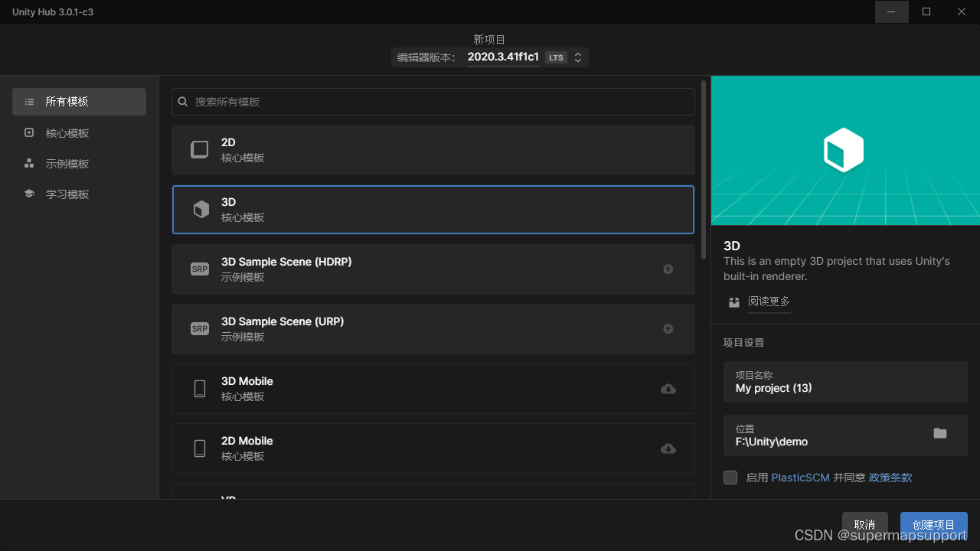Click the template list scrollbar
980x551 pixels.
tap(704, 170)
